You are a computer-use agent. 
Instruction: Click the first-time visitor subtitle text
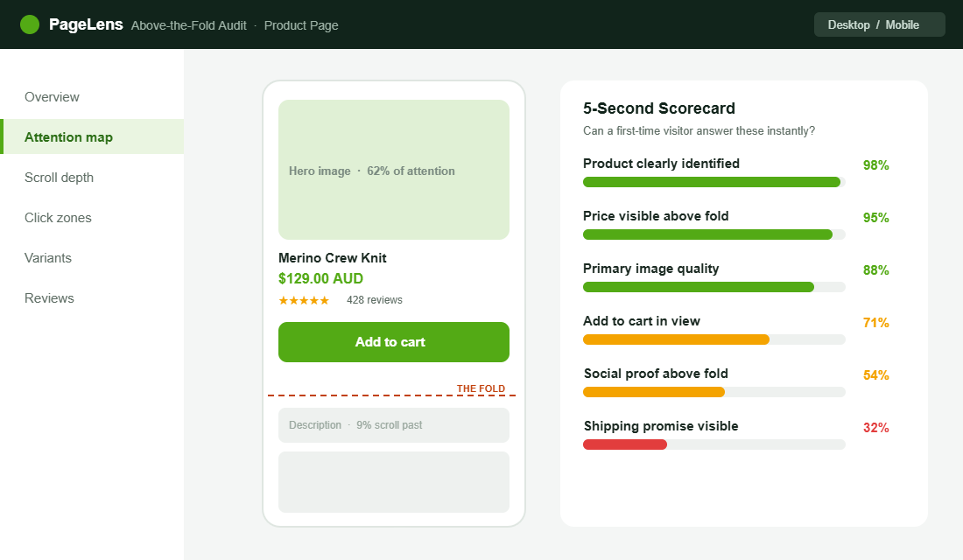click(699, 130)
